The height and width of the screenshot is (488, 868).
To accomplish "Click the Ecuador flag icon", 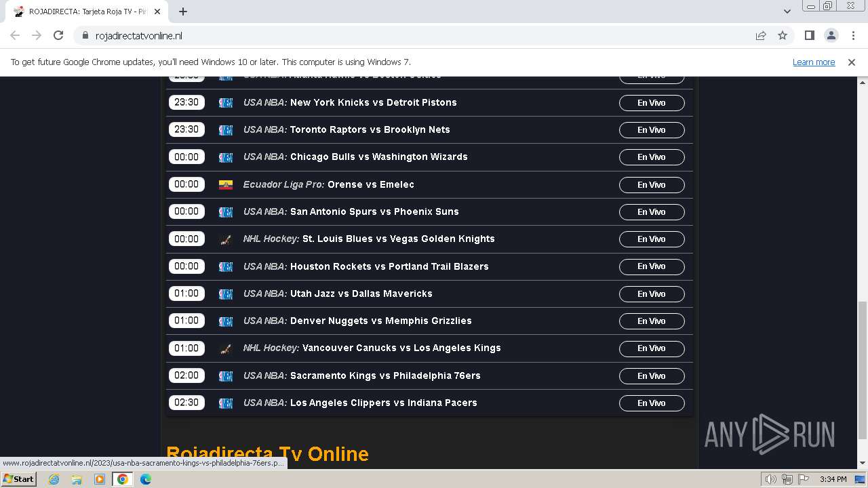I will pyautogui.click(x=226, y=184).
